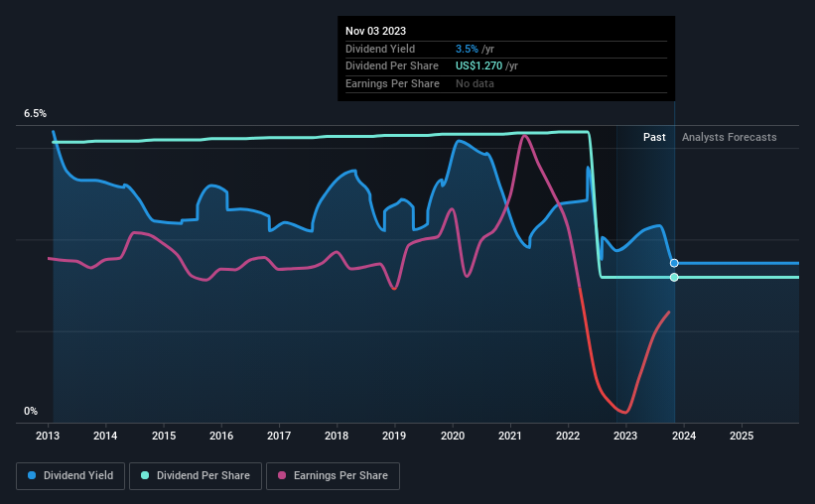The width and height of the screenshot is (815, 504).
Task: Click the pink Earnings Per Share legend dot
Action: pos(282,475)
